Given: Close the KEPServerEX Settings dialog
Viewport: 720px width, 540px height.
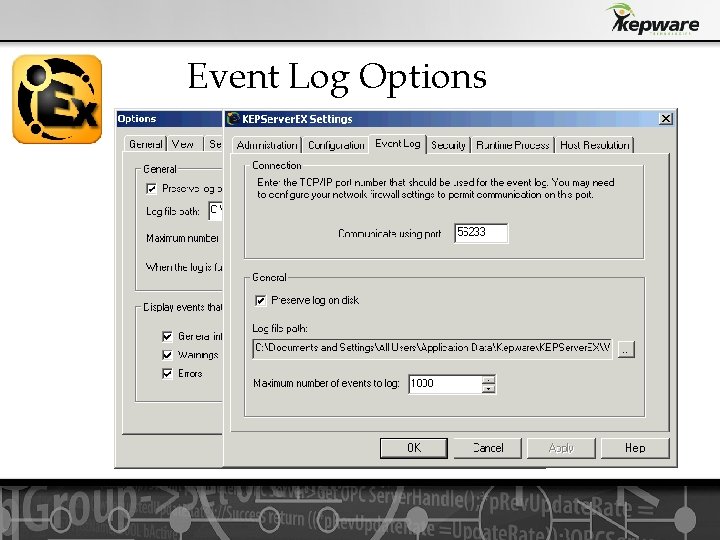Looking at the screenshot, I should pos(665,119).
